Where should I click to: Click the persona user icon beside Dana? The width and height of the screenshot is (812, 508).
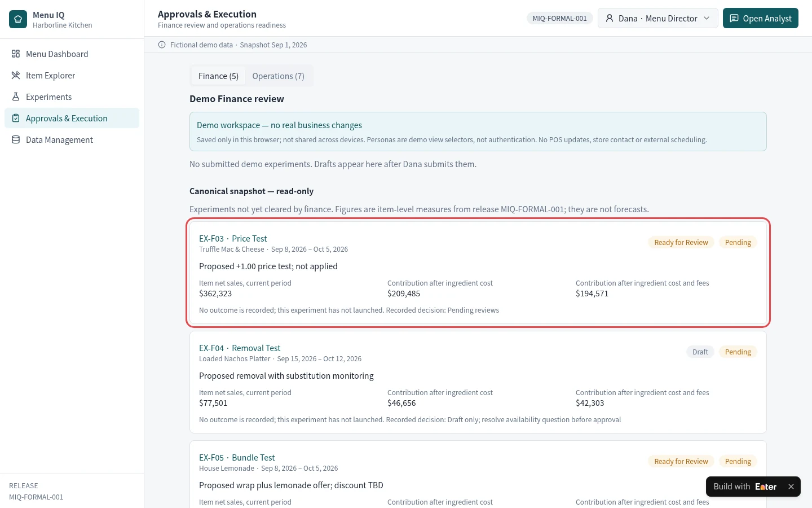610,19
